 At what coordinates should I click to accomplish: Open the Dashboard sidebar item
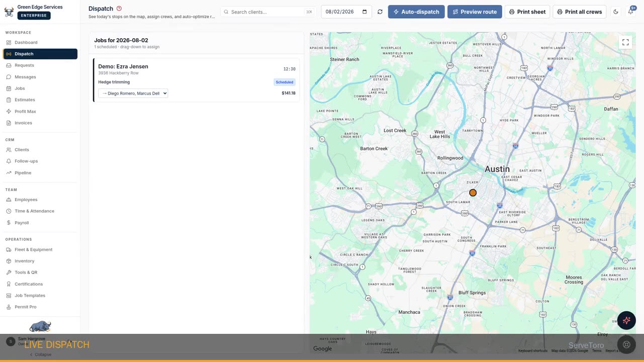coord(40,42)
